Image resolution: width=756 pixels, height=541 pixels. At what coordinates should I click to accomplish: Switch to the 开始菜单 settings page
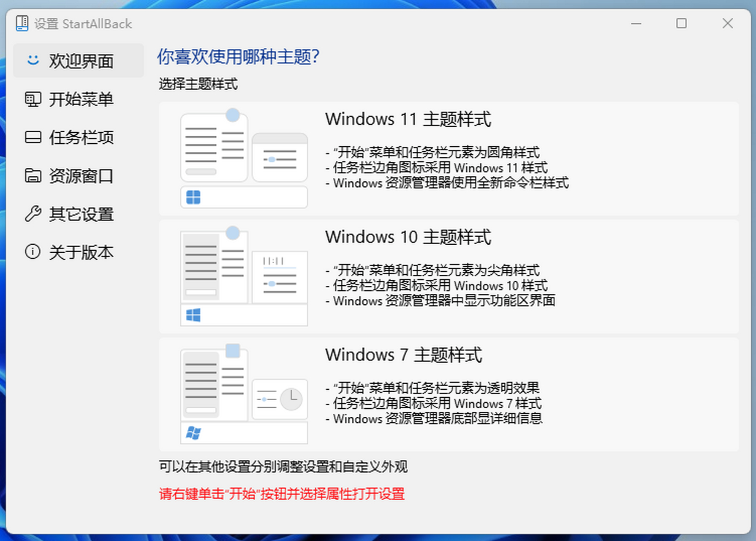tap(79, 99)
